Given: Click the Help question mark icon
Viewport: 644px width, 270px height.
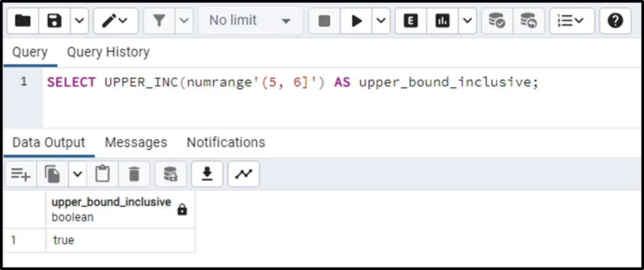Looking at the screenshot, I should click(x=615, y=21).
